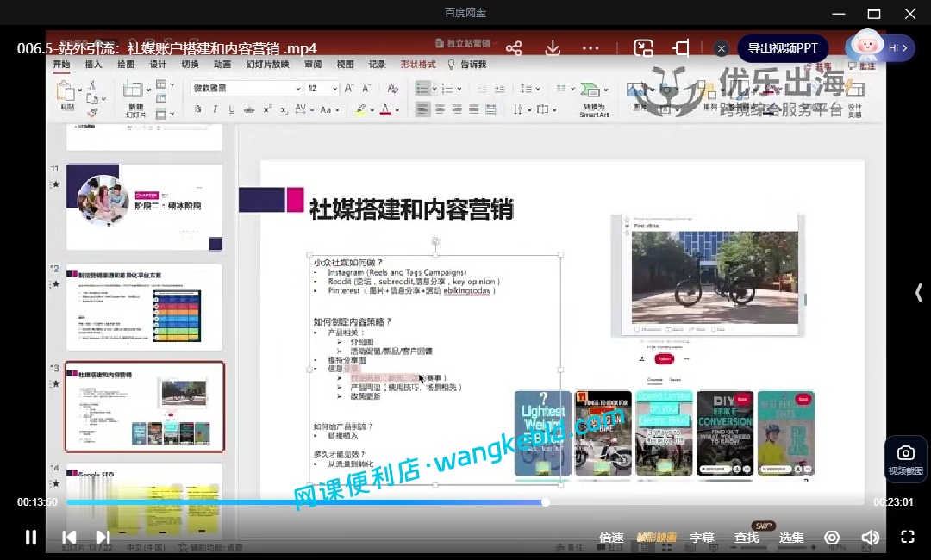Decrease font size with the smaller A icon
Viewport: 931px width, 560px height.
(366, 89)
